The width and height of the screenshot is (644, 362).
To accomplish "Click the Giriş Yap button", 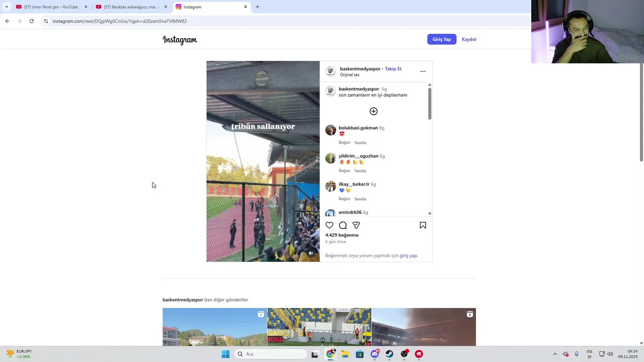I will click(442, 39).
